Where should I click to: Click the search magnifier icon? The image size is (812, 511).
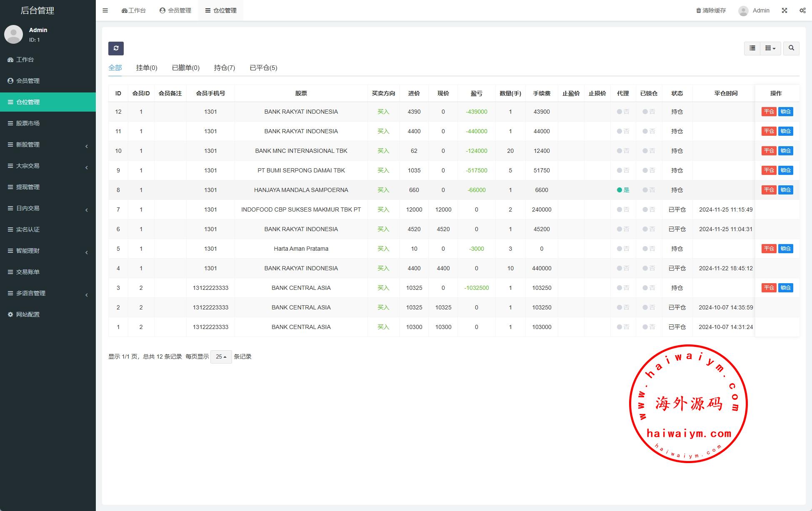pos(791,48)
